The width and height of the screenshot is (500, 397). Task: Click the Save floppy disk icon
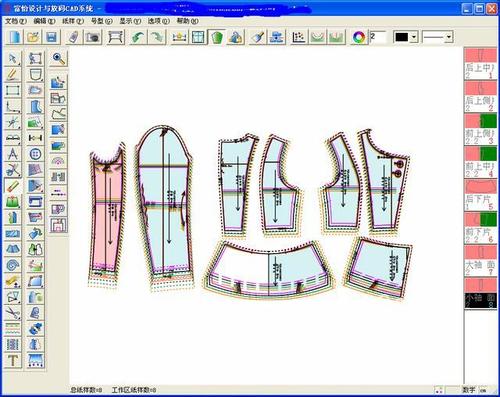pyautogui.click(x=52, y=37)
